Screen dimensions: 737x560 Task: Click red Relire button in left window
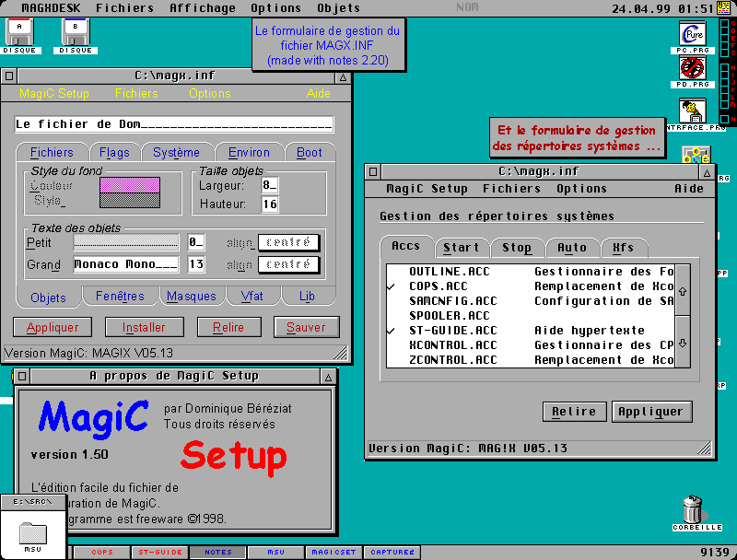click(x=228, y=327)
